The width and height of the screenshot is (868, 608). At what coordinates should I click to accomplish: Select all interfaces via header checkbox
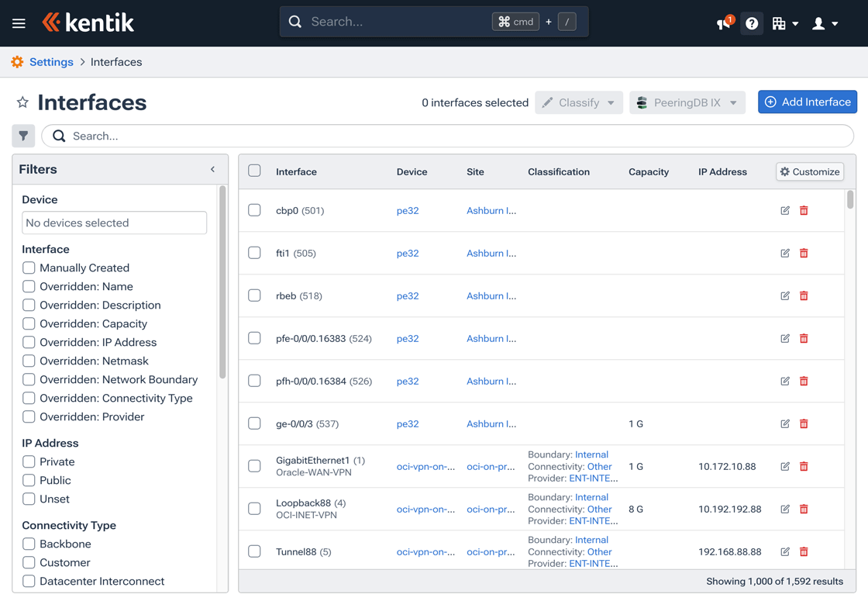[x=254, y=171]
